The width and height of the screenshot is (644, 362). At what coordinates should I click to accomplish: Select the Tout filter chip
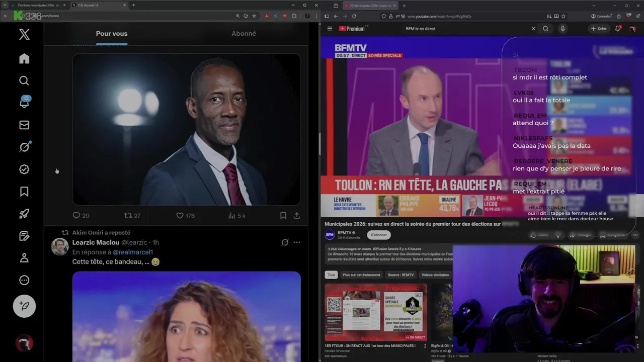(331, 275)
